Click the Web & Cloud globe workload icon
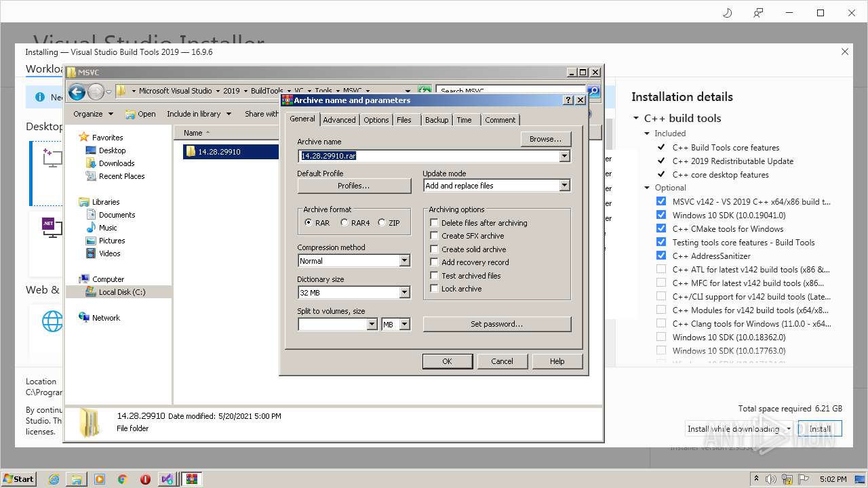The height and width of the screenshot is (488, 868). pyautogui.click(x=52, y=321)
